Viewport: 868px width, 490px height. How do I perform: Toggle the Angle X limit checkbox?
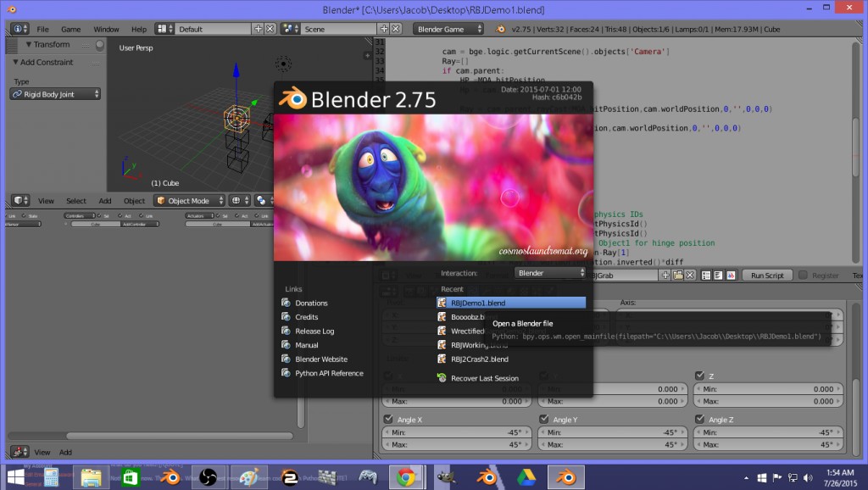point(387,419)
